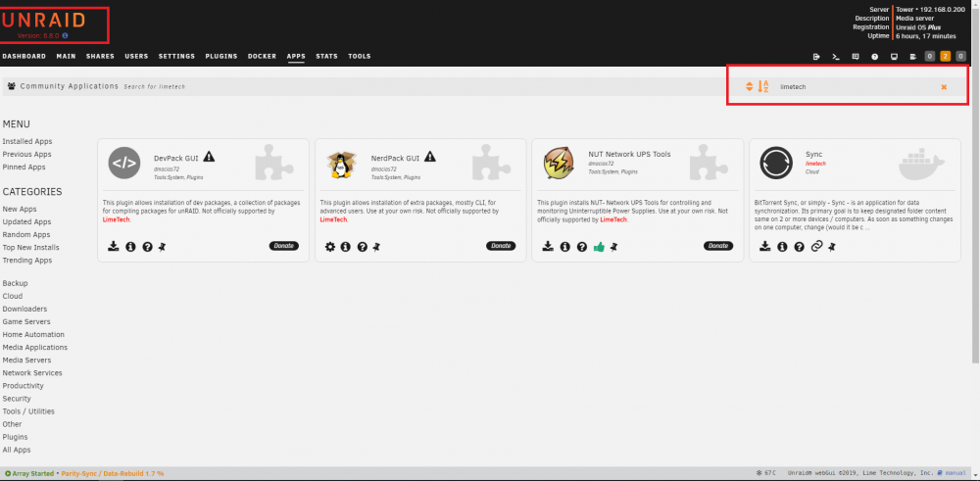980x481 pixels.
Task: Open the Shares menu
Action: click(100, 56)
